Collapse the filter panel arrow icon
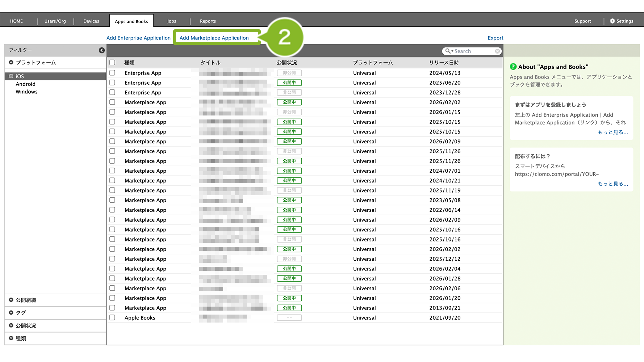Image resolution: width=644 pixels, height=362 pixels. tap(102, 50)
